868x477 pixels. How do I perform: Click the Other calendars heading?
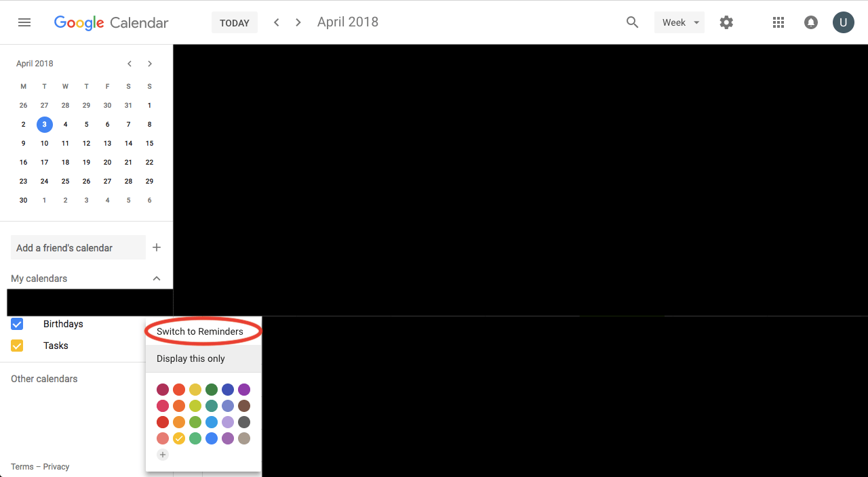(x=44, y=379)
